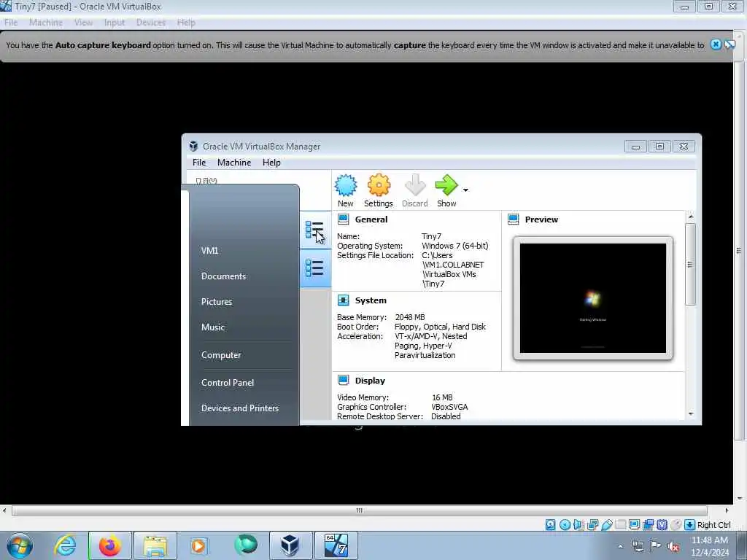Open the dropdown arrow beside Show
The image size is (747, 560).
coord(465,190)
